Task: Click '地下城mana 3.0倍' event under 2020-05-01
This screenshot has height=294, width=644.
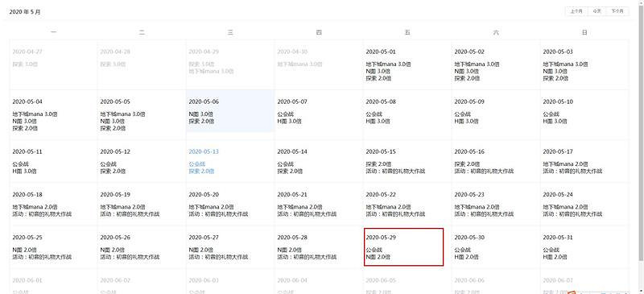Action: (x=389, y=64)
